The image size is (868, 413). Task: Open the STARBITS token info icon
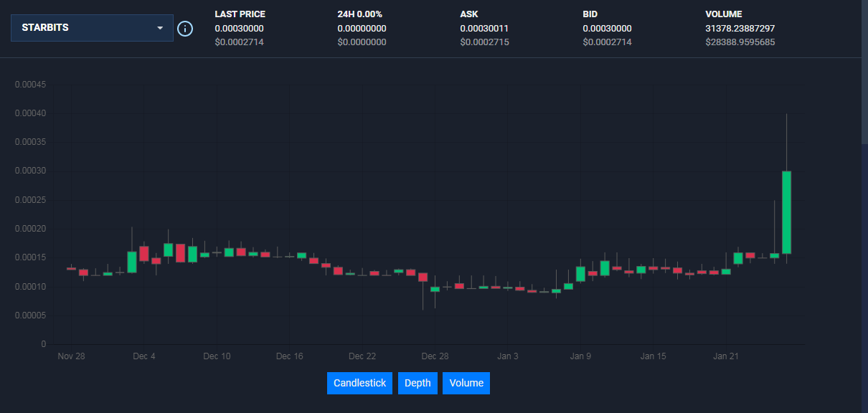[x=184, y=29]
